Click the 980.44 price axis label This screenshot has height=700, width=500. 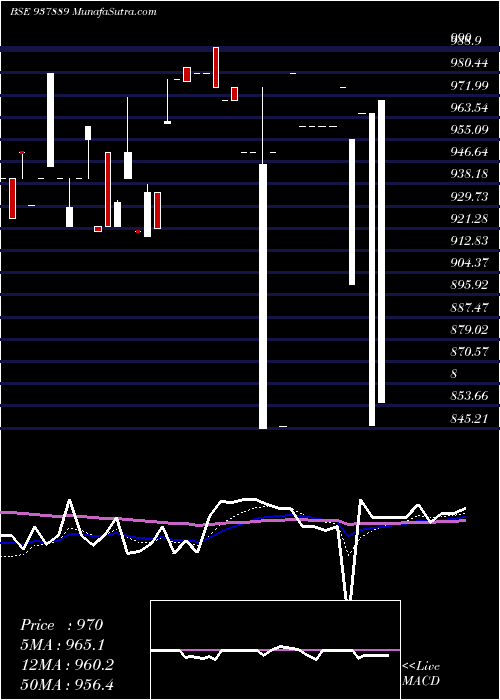(469, 63)
